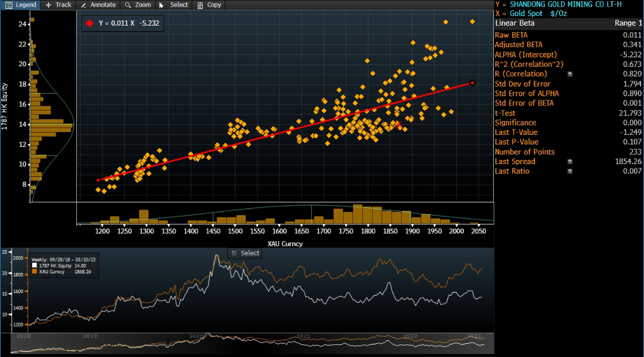Click the Y = SHANDONG GOLD MINING label
Image resolution: width=644 pixels, height=357 pixels.
point(559,5)
